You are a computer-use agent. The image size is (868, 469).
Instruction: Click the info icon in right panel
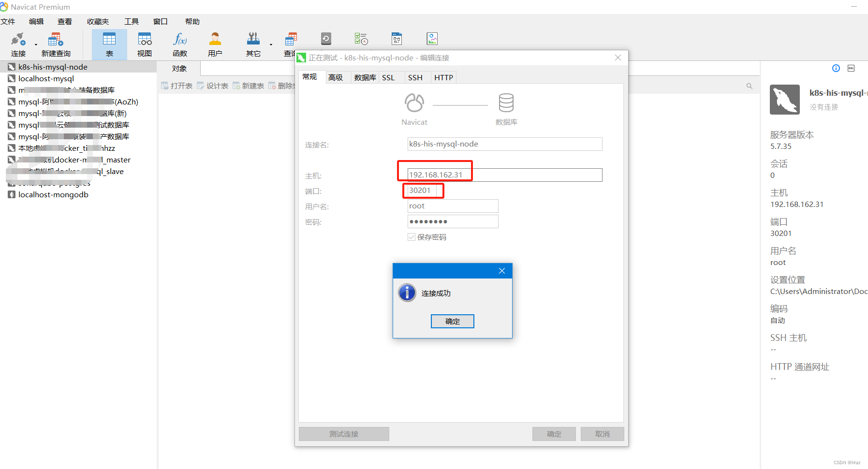(x=836, y=68)
